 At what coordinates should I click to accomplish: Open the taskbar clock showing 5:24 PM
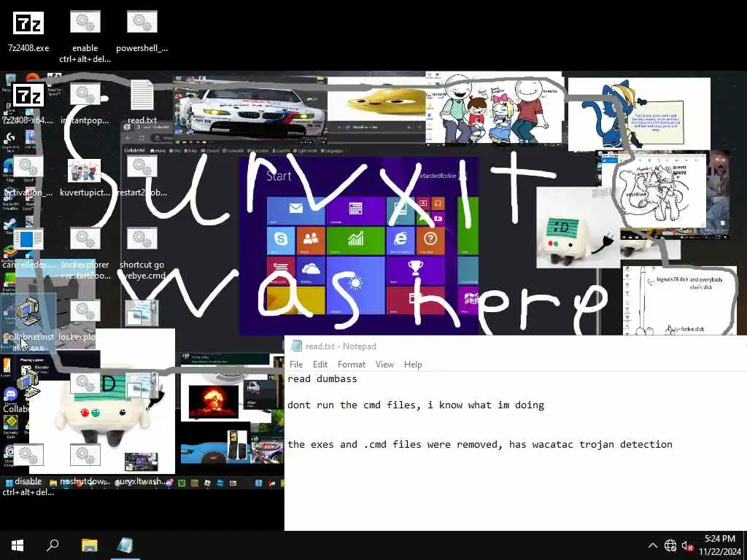pos(720,545)
